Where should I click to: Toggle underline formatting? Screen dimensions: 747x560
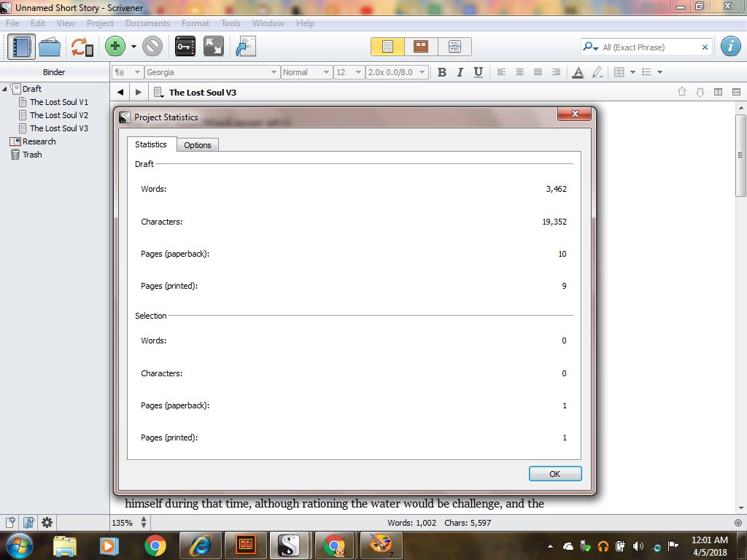coord(480,72)
